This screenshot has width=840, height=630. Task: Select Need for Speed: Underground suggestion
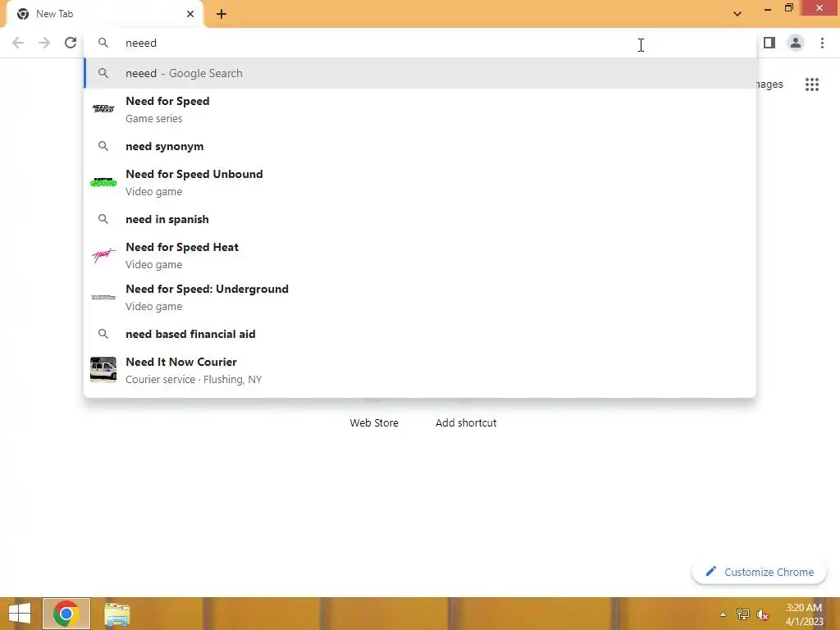coord(420,297)
